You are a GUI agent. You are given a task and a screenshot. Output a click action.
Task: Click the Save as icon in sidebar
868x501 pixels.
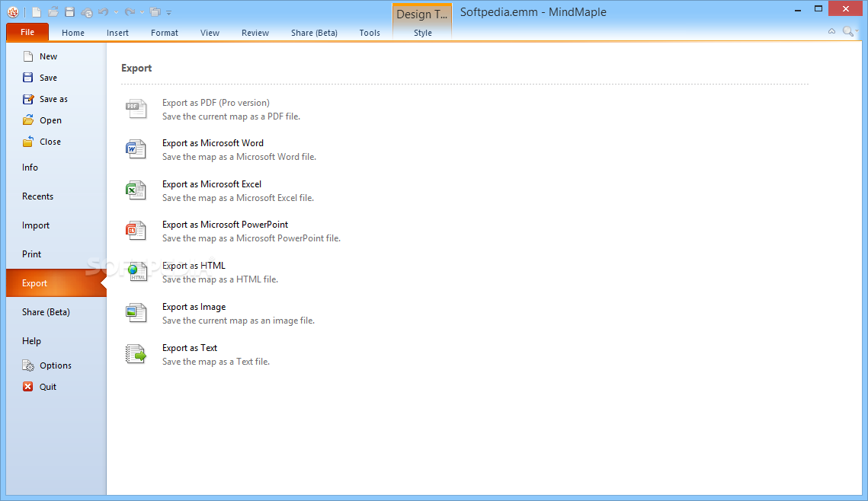click(27, 99)
